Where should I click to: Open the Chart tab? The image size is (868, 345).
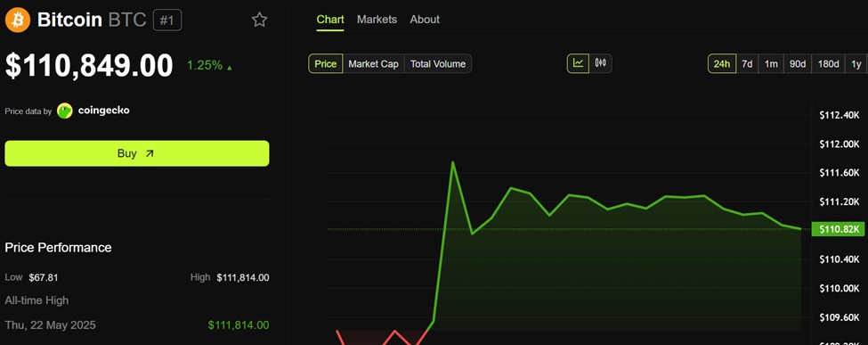330,20
